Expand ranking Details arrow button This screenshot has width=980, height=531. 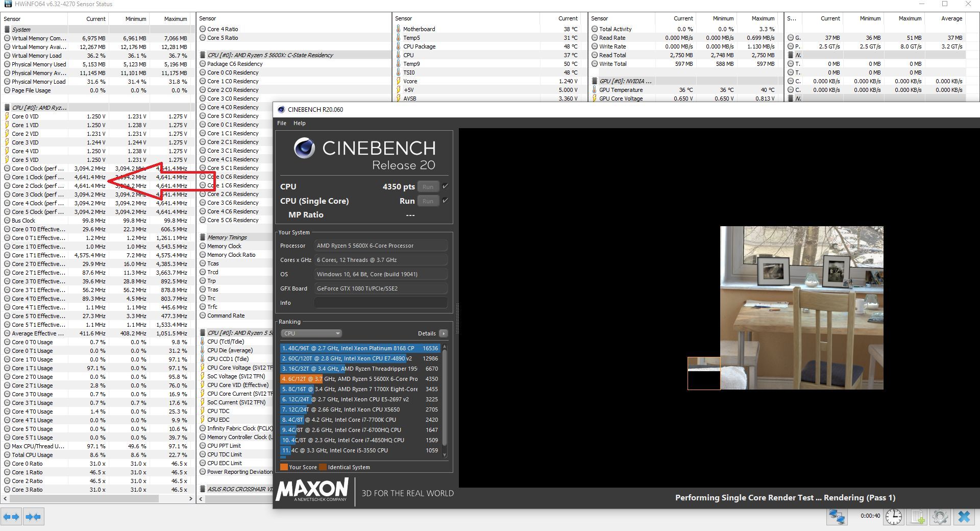[x=443, y=333]
